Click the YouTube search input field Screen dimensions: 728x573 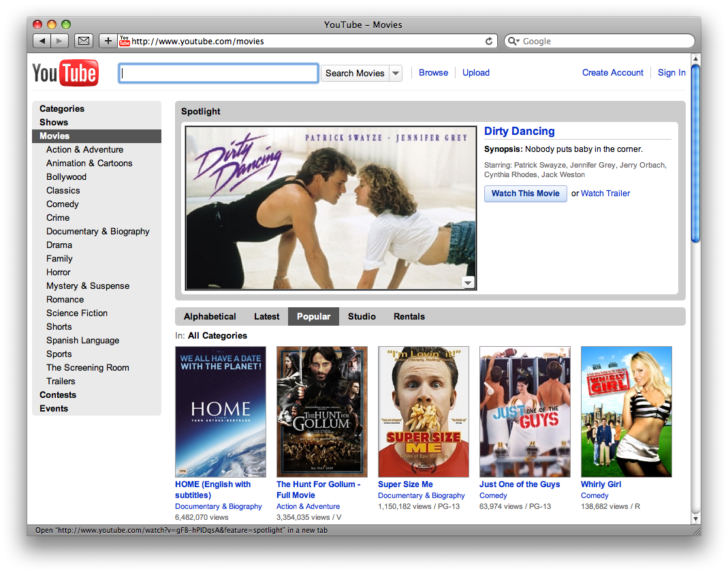[x=219, y=74]
